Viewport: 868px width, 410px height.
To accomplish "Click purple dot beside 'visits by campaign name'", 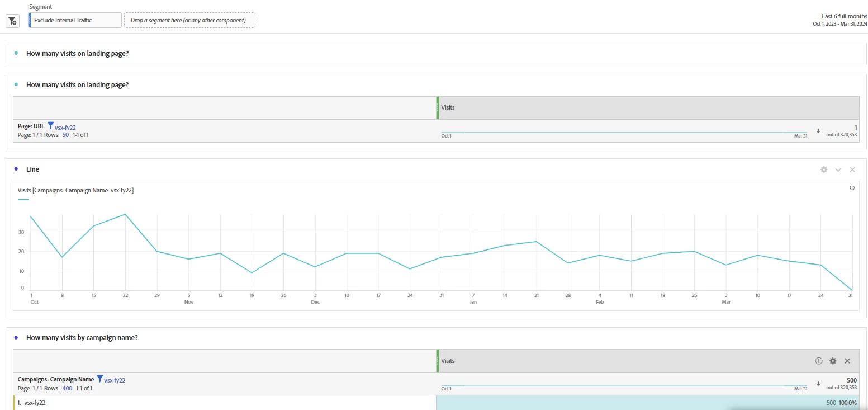I will click(x=16, y=338).
